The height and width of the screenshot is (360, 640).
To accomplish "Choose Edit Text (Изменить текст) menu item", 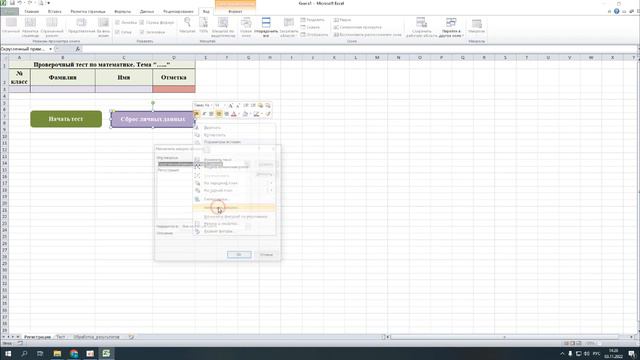I will pos(234,160).
